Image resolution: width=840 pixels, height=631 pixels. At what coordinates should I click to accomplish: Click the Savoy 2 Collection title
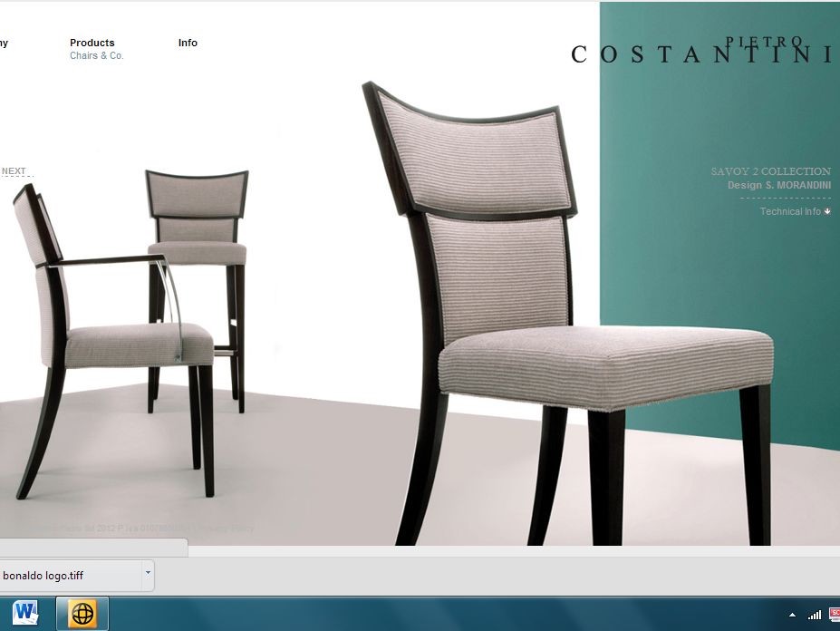[770, 171]
